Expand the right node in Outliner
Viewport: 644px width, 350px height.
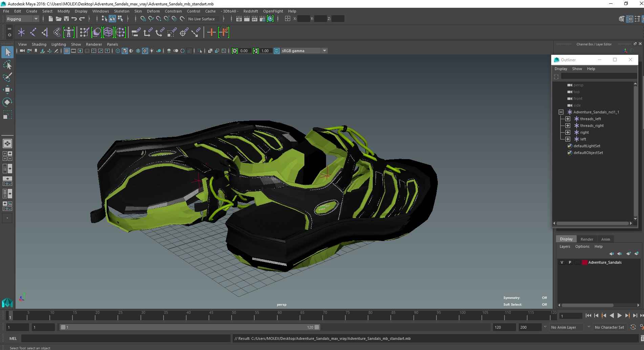(x=568, y=132)
